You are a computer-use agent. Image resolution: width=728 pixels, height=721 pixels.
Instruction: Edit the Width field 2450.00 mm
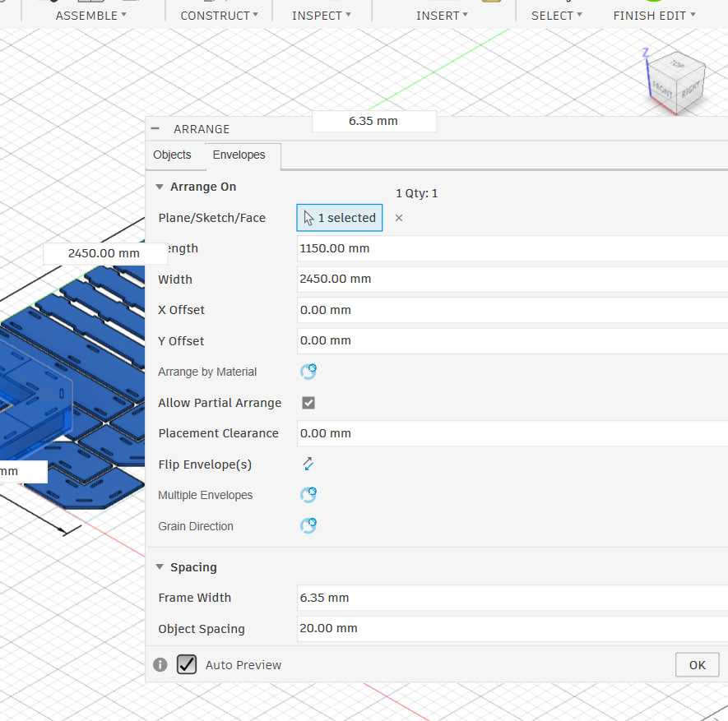click(x=512, y=279)
